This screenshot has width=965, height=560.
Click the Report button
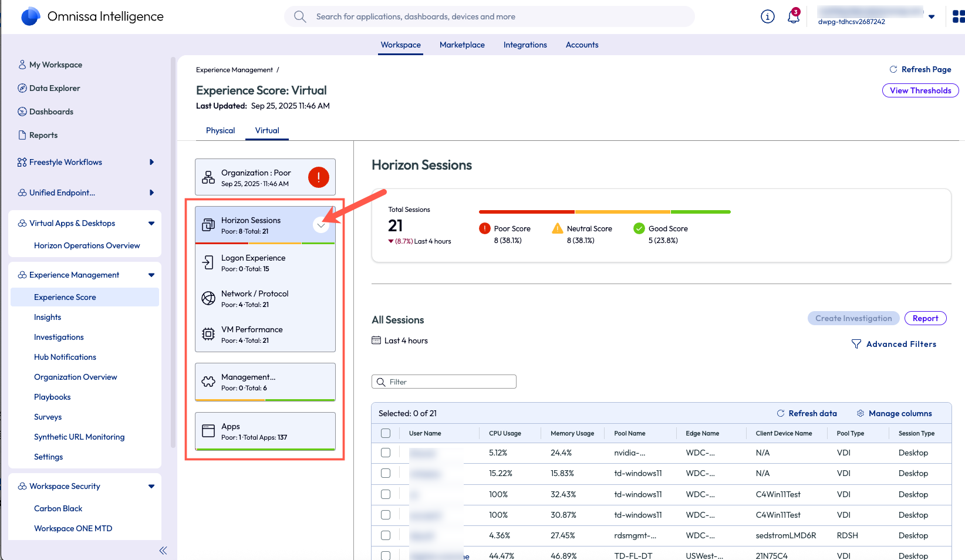click(925, 318)
